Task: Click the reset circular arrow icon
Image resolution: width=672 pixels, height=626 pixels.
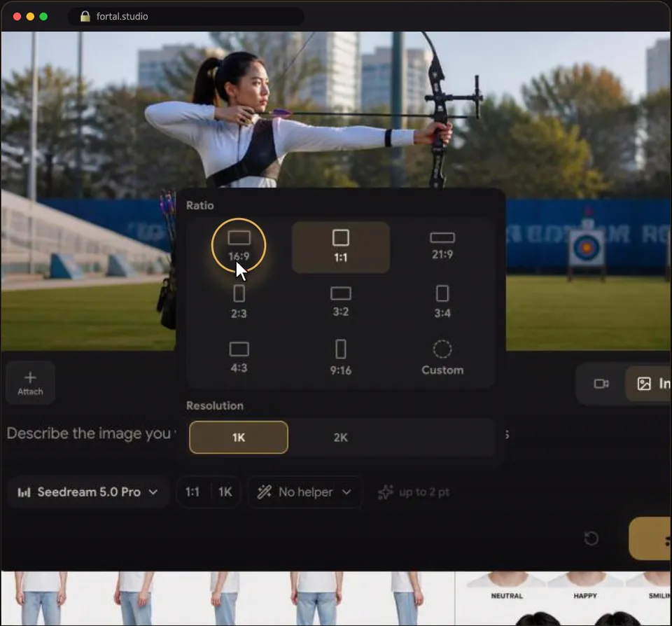Action: (591, 538)
